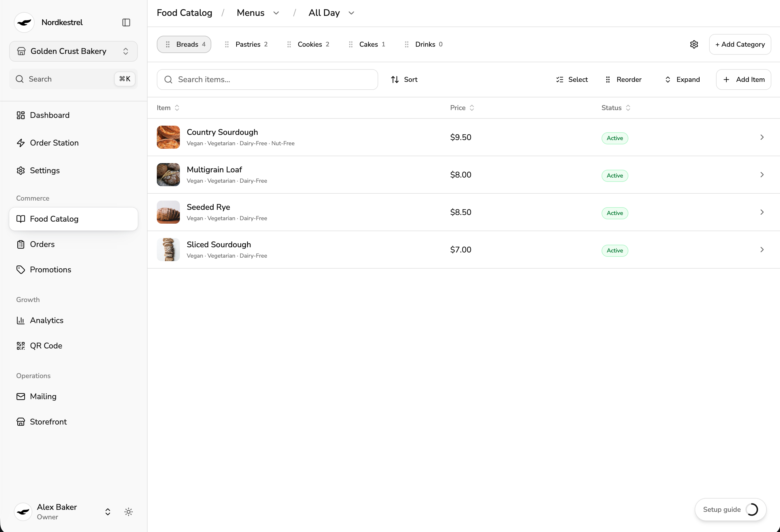Expand Alex Baker account menu
This screenshot has height=532, width=780.
point(108,512)
